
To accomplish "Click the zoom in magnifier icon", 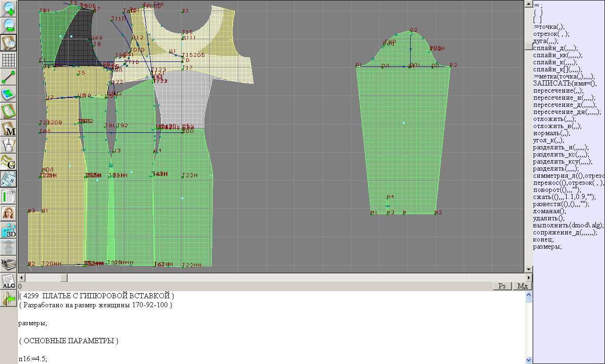I will [x=9, y=9].
